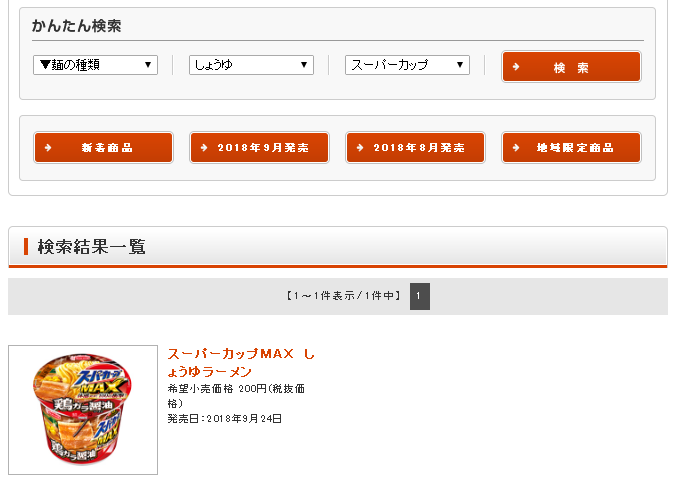Open the 新着商品 new products button
The width and height of the screenshot is (675, 493).
tap(103, 148)
